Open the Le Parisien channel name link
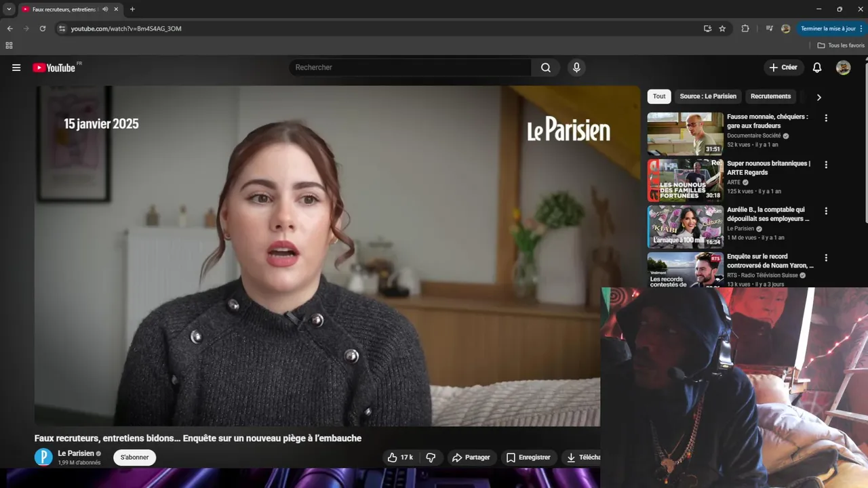Screen dimensions: 868x488 tap(76, 453)
